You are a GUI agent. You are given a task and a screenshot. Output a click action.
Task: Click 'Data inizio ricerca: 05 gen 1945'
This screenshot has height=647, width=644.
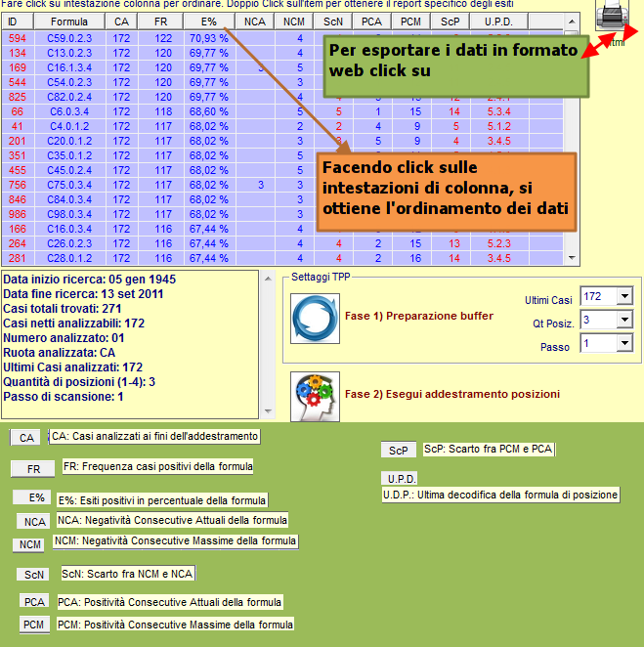coord(90,280)
